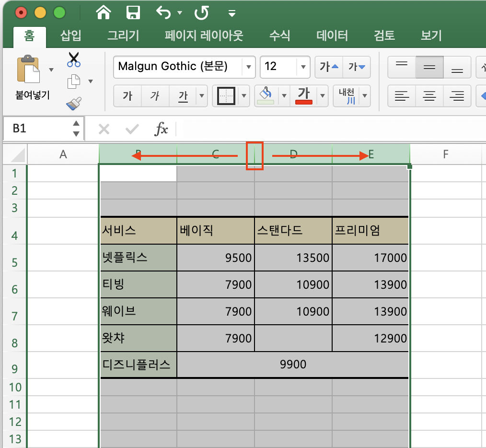Align text to middle of cell
Screen dimensions: 486x448
click(429, 67)
